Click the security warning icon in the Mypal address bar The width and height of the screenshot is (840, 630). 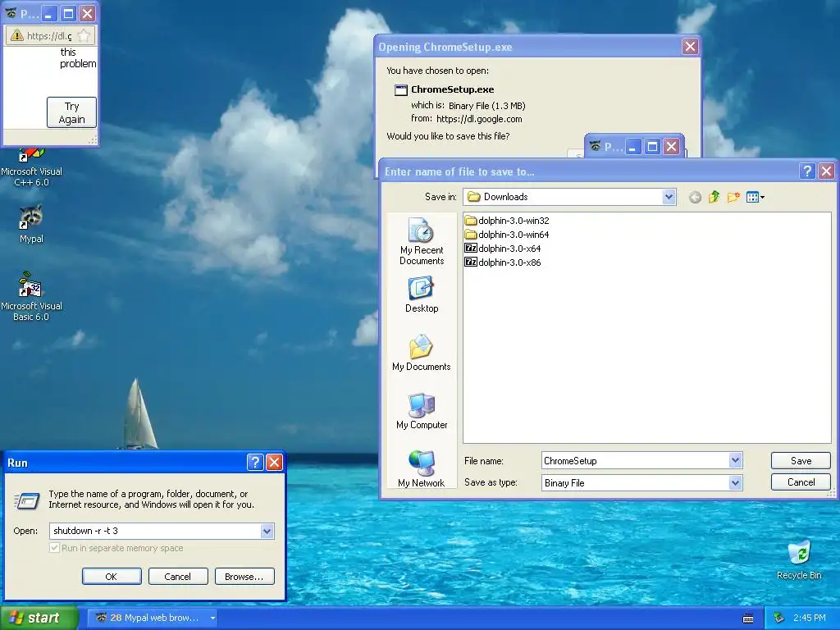tap(16, 35)
